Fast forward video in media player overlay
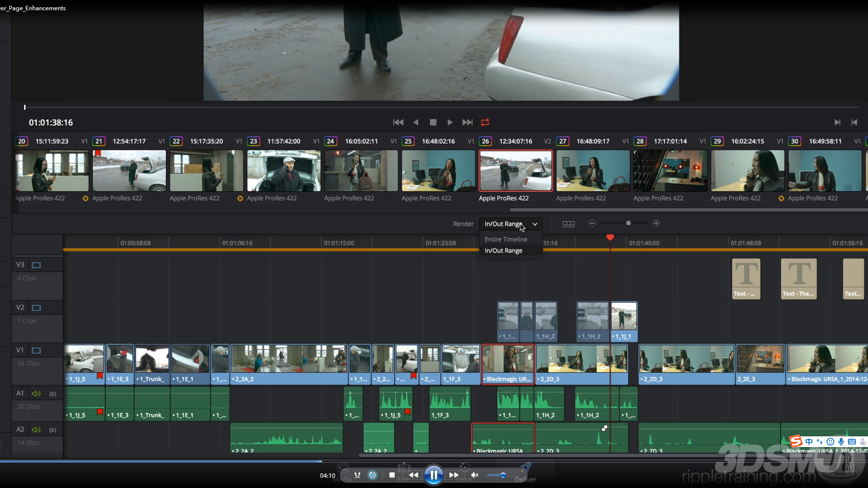Image resolution: width=868 pixels, height=488 pixels. click(454, 475)
